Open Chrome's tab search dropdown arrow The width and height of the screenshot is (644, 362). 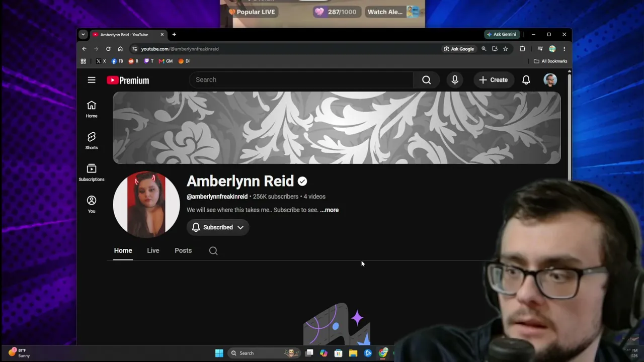(x=83, y=35)
